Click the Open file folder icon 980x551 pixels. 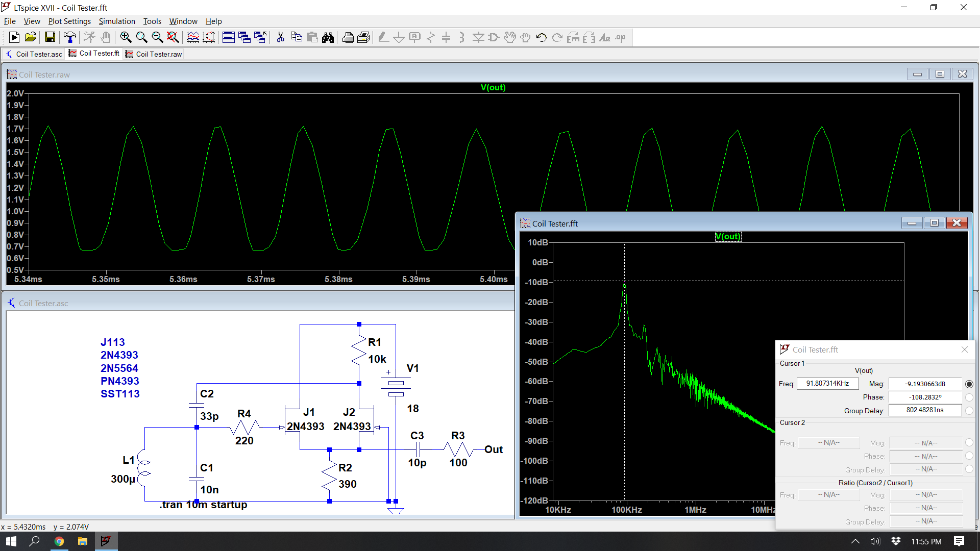point(31,37)
